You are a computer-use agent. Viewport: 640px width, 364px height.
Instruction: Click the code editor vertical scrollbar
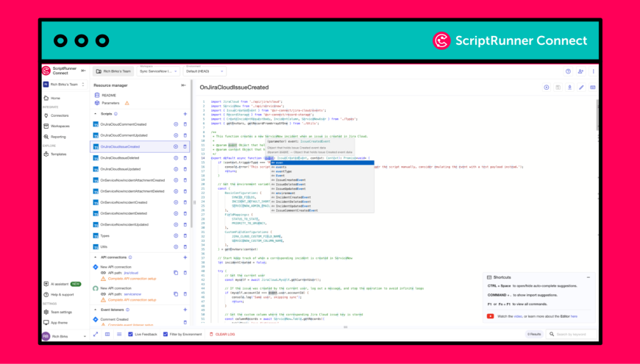(x=597, y=115)
